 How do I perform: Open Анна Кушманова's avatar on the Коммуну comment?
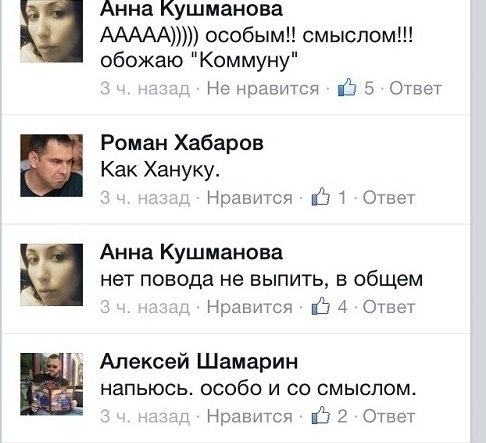pyautogui.click(x=51, y=31)
